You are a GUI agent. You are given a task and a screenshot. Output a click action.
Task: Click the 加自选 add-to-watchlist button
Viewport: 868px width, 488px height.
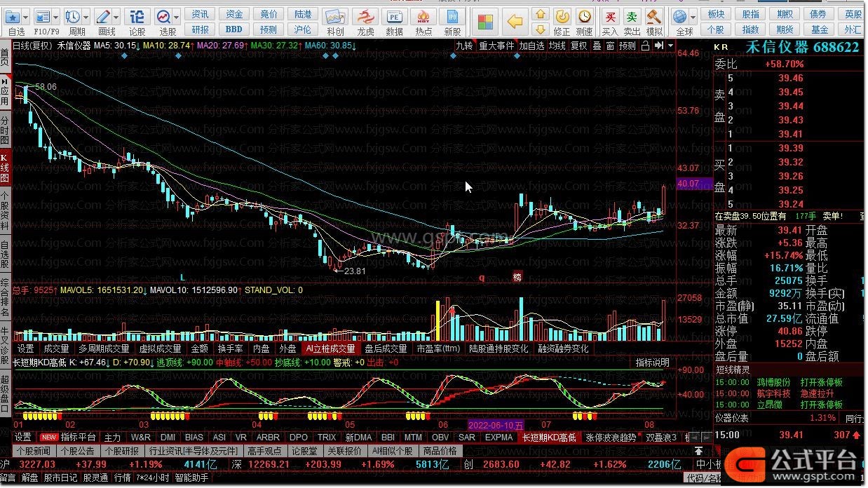531,46
